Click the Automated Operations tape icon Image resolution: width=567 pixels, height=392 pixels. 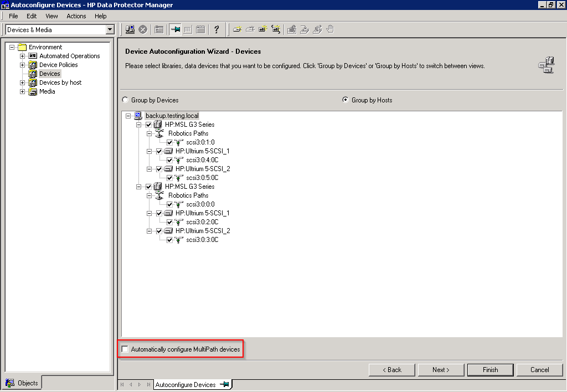[33, 56]
